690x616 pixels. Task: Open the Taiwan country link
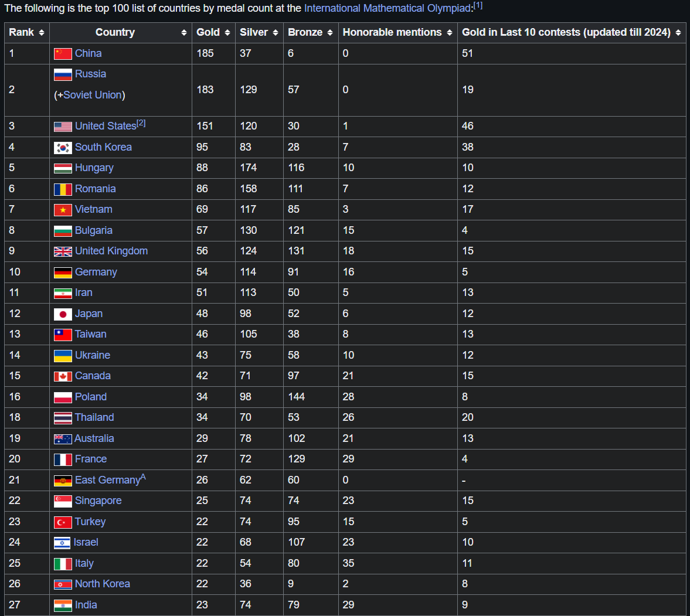tap(91, 335)
